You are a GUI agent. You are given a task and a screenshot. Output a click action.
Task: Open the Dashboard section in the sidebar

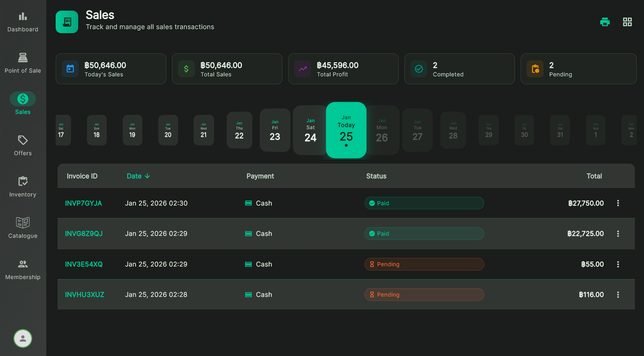(23, 21)
